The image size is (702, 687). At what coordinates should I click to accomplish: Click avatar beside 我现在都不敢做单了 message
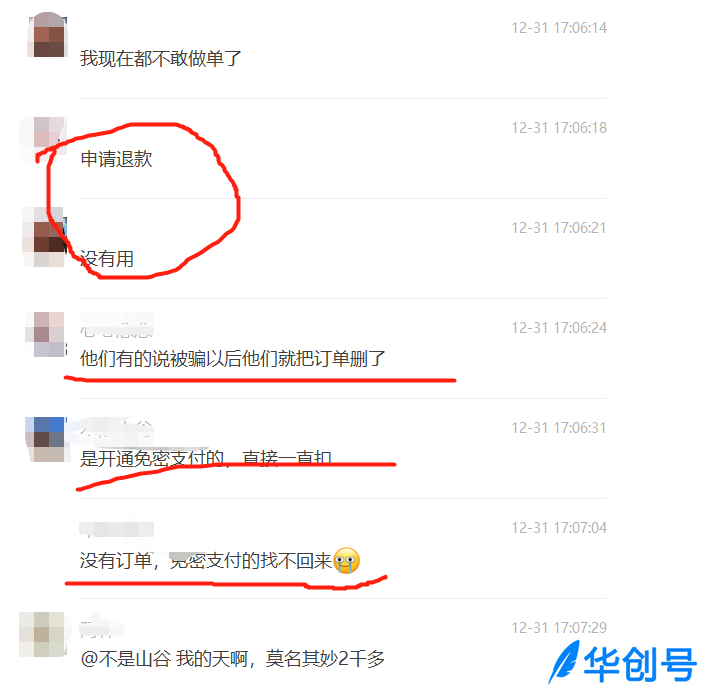(x=47, y=35)
